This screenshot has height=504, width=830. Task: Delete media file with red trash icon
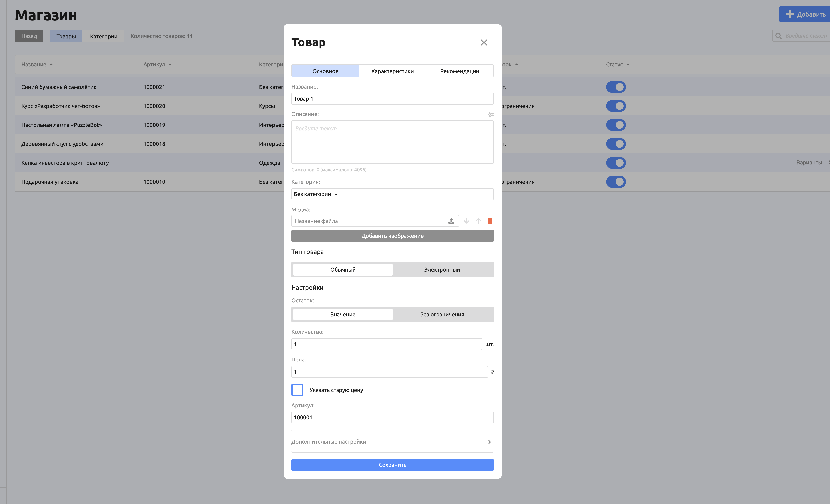(490, 221)
